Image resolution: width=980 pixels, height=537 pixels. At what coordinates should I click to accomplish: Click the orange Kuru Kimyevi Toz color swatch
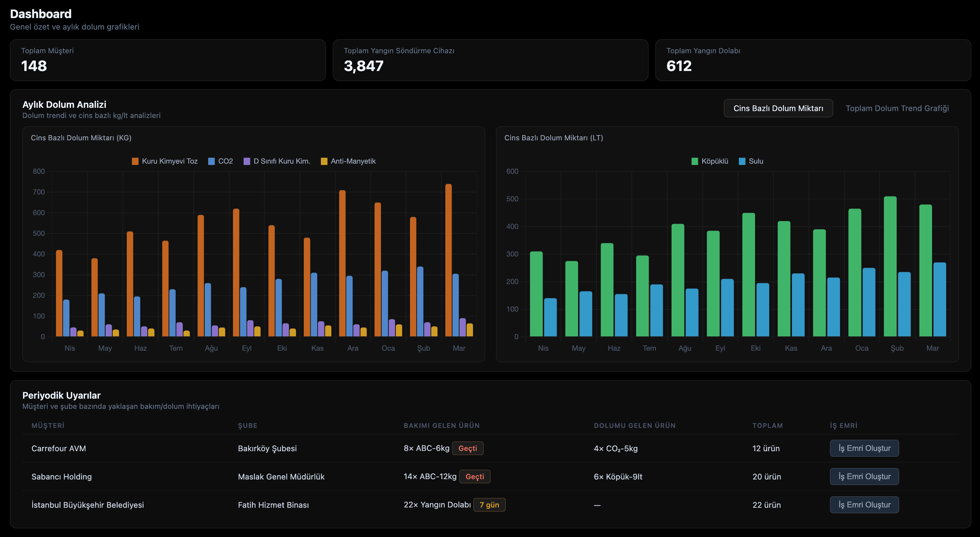[135, 161]
